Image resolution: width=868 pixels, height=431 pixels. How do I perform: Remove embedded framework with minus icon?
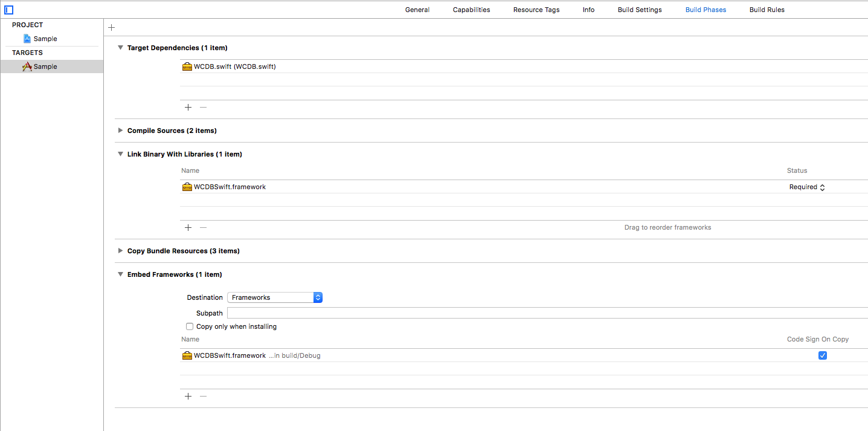(x=203, y=396)
